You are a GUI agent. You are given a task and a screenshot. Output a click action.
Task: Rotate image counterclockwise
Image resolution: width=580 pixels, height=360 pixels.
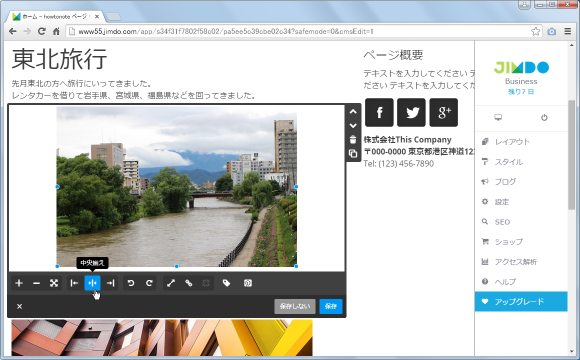point(131,283)
